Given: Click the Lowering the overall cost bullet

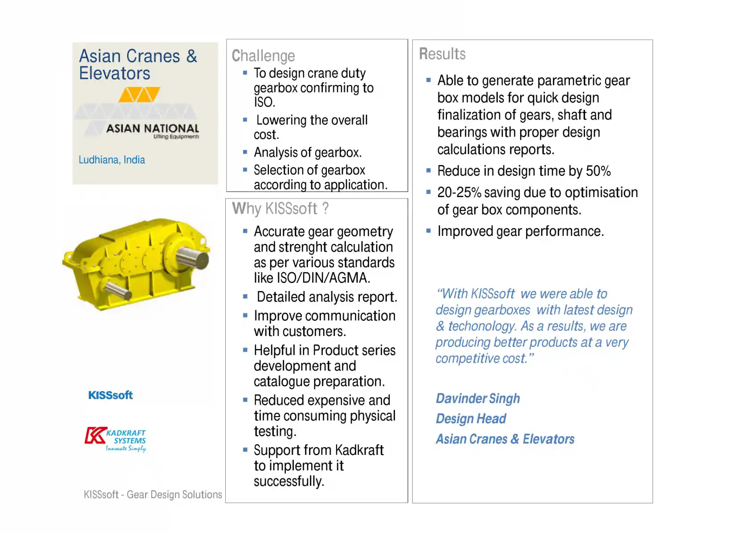Looking at the screenshot, I should (x=311, y=127).
